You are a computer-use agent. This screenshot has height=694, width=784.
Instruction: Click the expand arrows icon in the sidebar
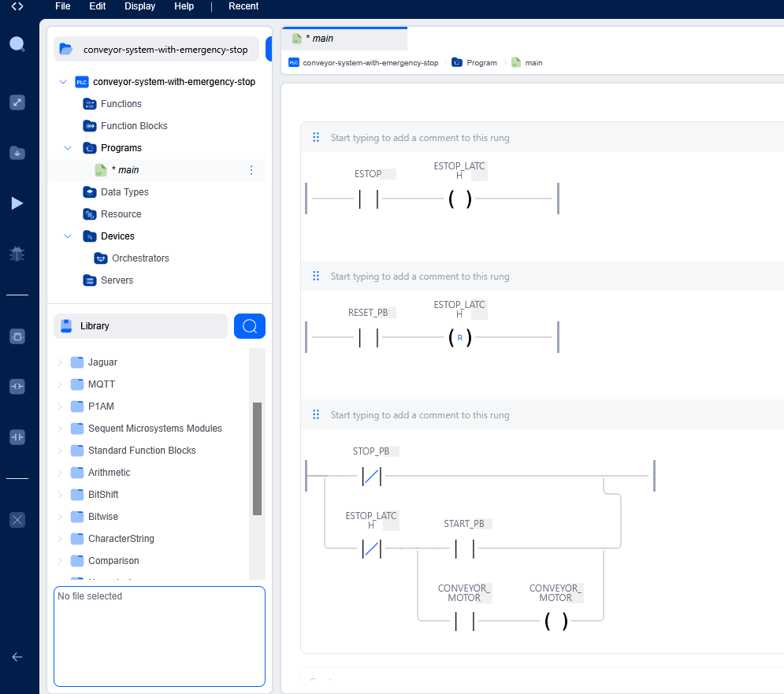pyautogui.click(x=17, y=102)
